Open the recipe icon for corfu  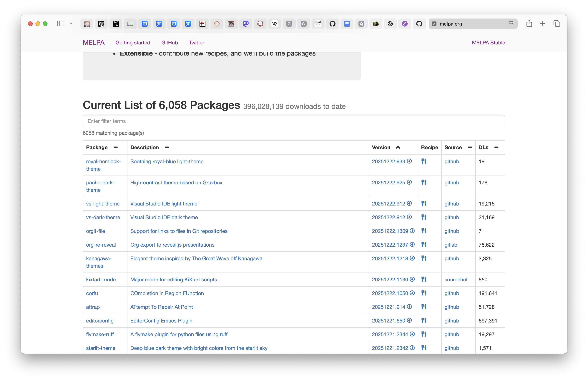pyautogui.click(x=424, y=293)
